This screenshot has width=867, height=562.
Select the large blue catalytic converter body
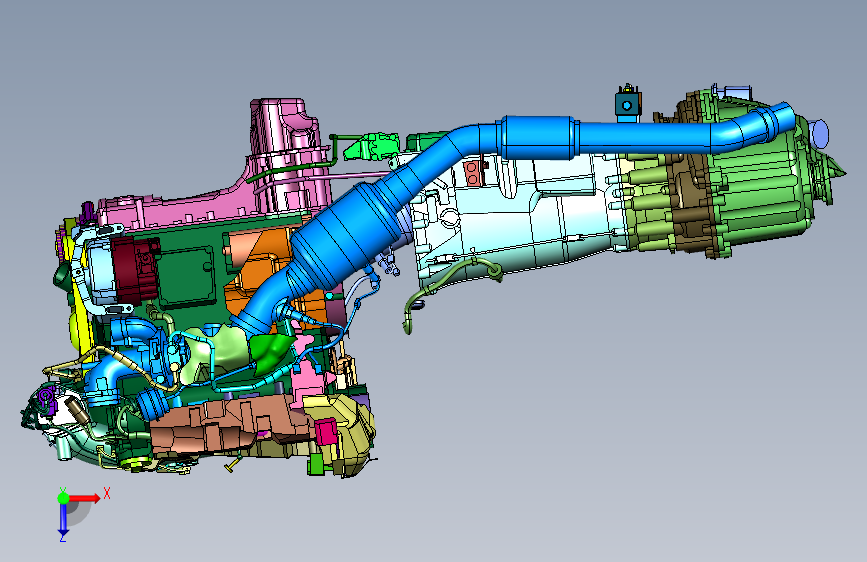coord(347,236)
